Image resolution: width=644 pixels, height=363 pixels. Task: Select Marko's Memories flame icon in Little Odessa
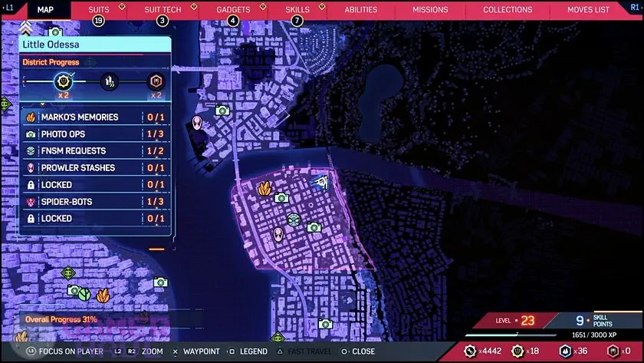(x=264, y=188)
